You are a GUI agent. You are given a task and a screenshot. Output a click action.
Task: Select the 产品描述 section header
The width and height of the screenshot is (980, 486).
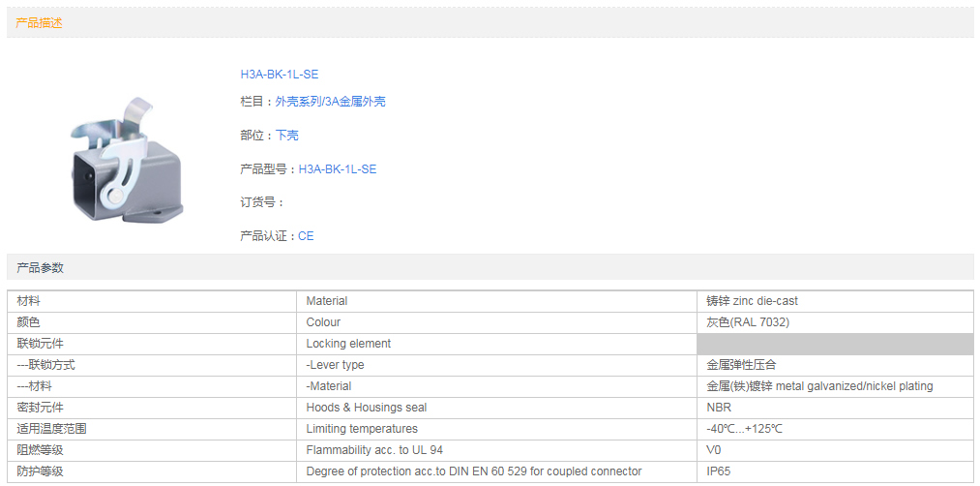coord(39,22)
